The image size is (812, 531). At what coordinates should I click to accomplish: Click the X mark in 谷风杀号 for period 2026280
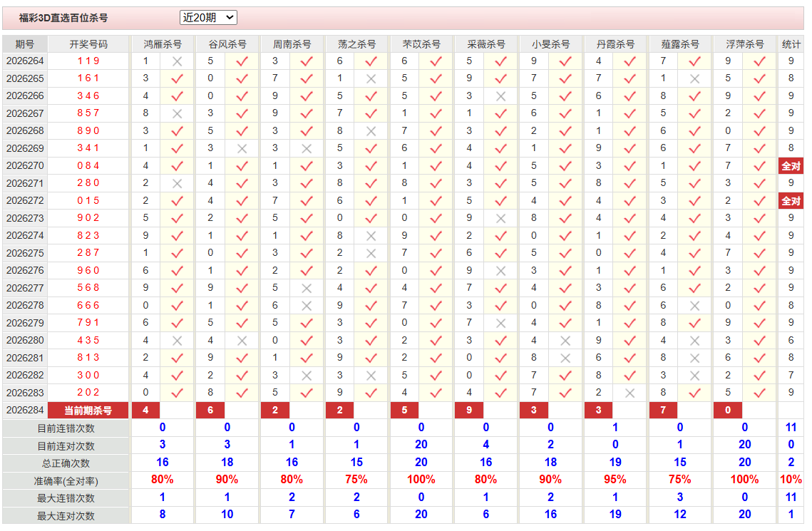[242, 341]
